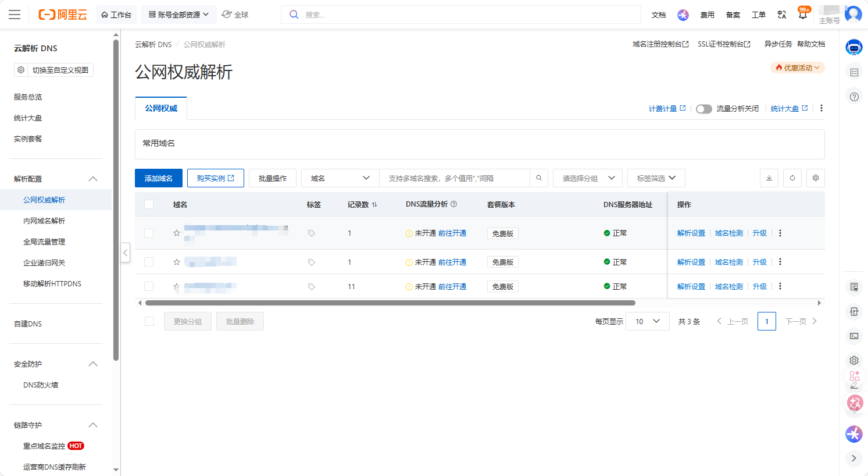The width and height of the screenshot is (868, 476).
Task: Check the first domain row checkbox
Action: coord(149,233)
